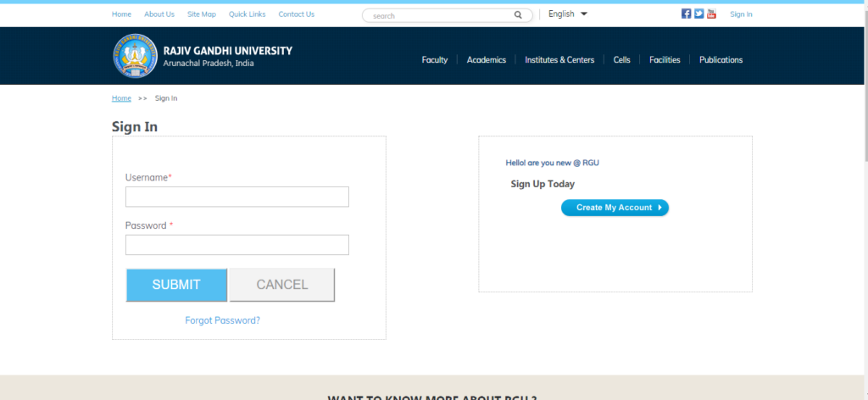868x400 pixels.
Task: Click the Username field label
Action: 148,178
